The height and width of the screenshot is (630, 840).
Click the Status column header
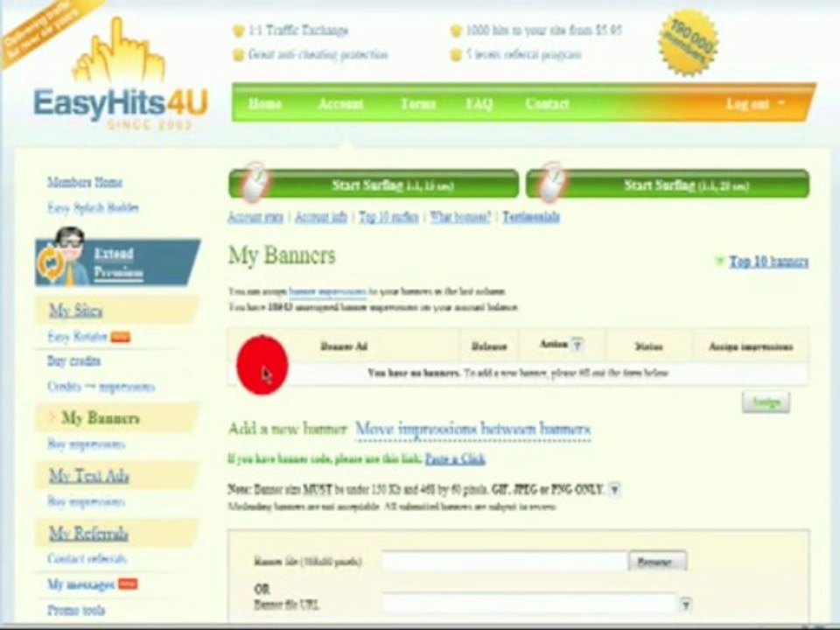(648, 347)
